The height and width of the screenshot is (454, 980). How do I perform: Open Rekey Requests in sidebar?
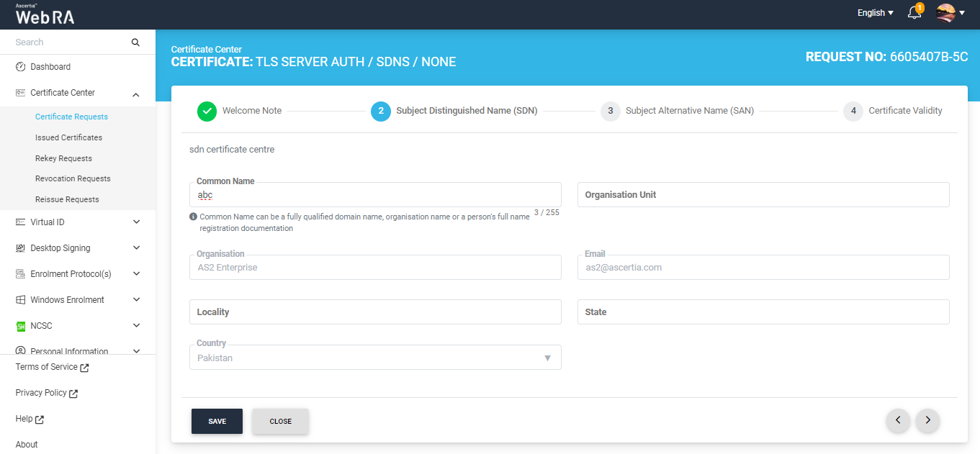pyautogui.click(x=63, y=158)
